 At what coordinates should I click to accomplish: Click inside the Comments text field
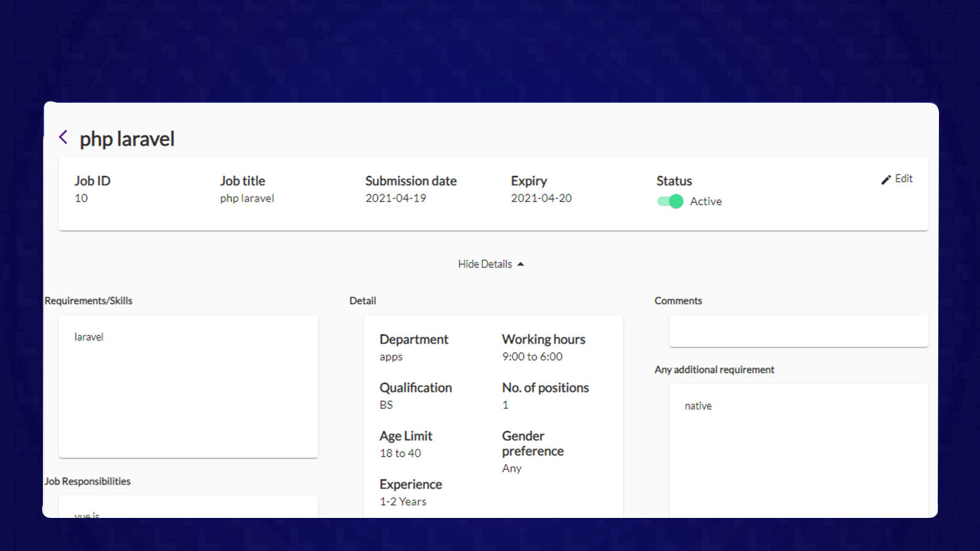pos(797,331)
